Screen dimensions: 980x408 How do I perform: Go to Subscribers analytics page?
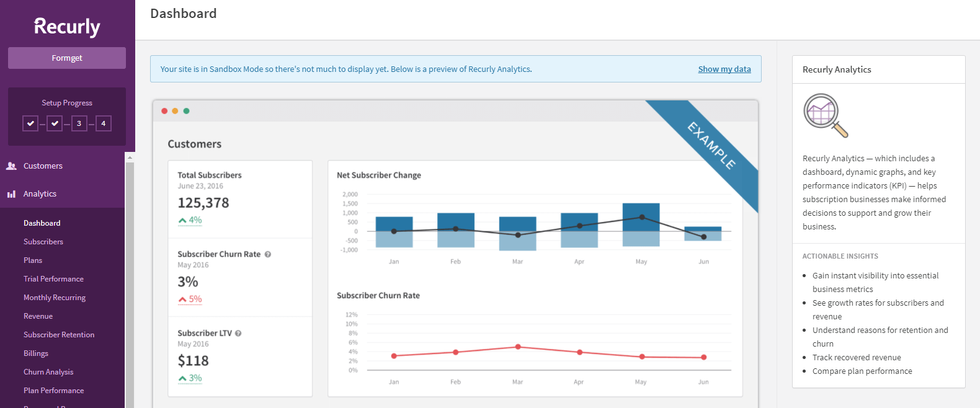pyautogui.click(x=43, y=242)
